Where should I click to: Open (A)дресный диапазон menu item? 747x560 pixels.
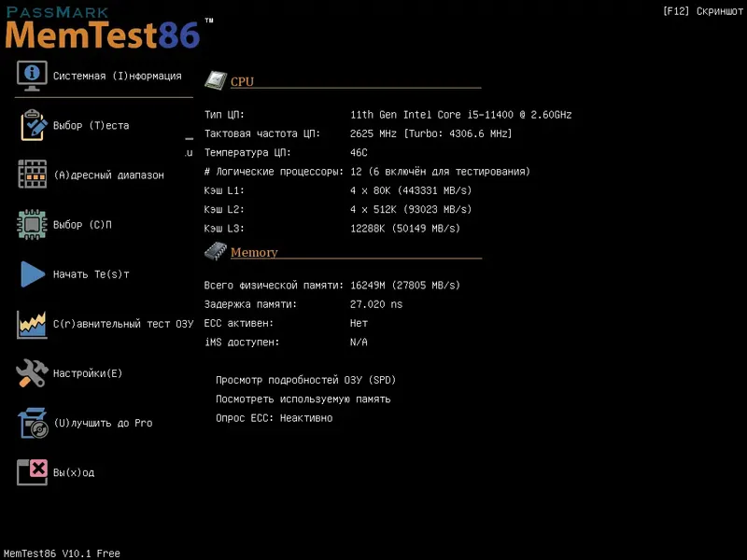(x=108, y=175)
